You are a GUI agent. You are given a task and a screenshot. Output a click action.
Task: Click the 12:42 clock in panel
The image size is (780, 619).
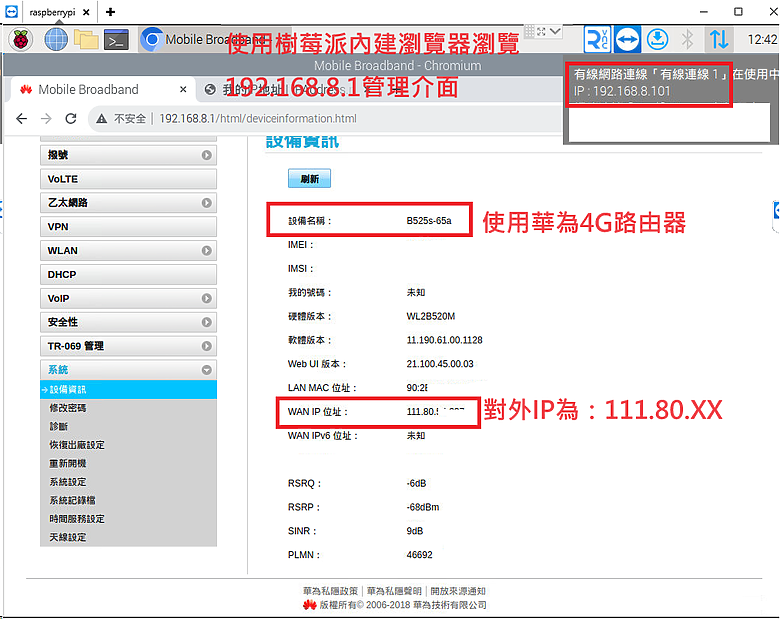tap(763, 40)
